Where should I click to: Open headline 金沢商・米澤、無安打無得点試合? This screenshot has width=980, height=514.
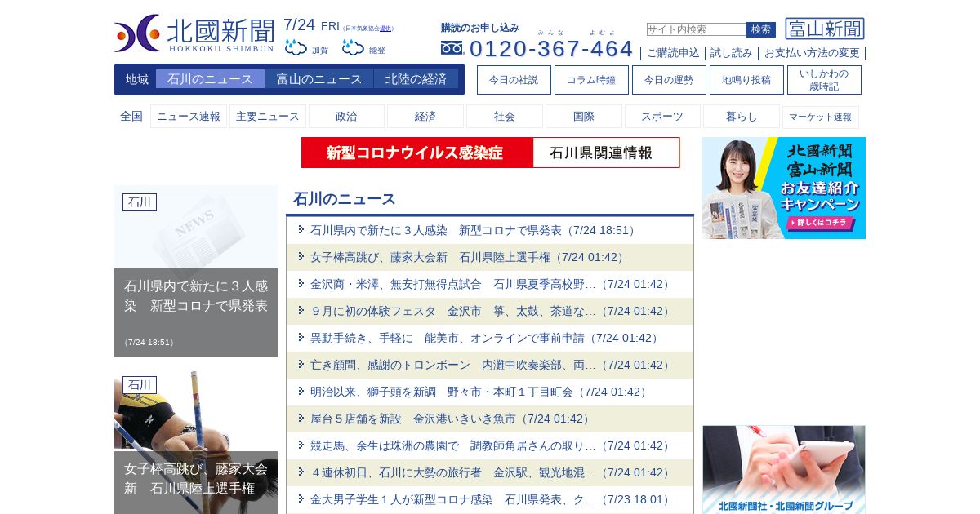click(x=491, y=284)
